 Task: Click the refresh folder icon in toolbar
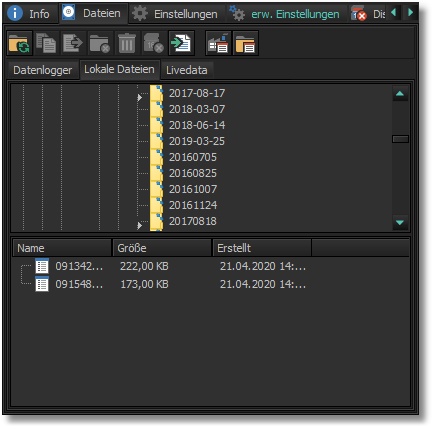point(20,43)
